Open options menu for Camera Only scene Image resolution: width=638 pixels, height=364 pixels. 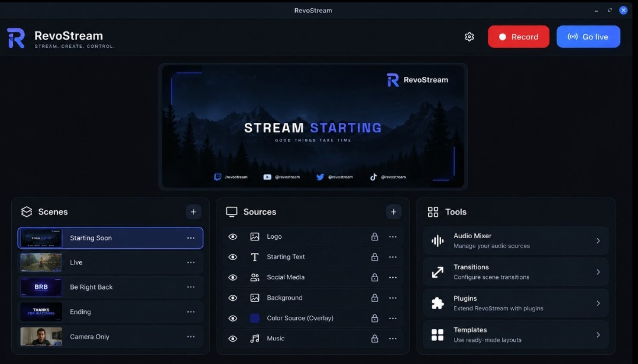191,336
